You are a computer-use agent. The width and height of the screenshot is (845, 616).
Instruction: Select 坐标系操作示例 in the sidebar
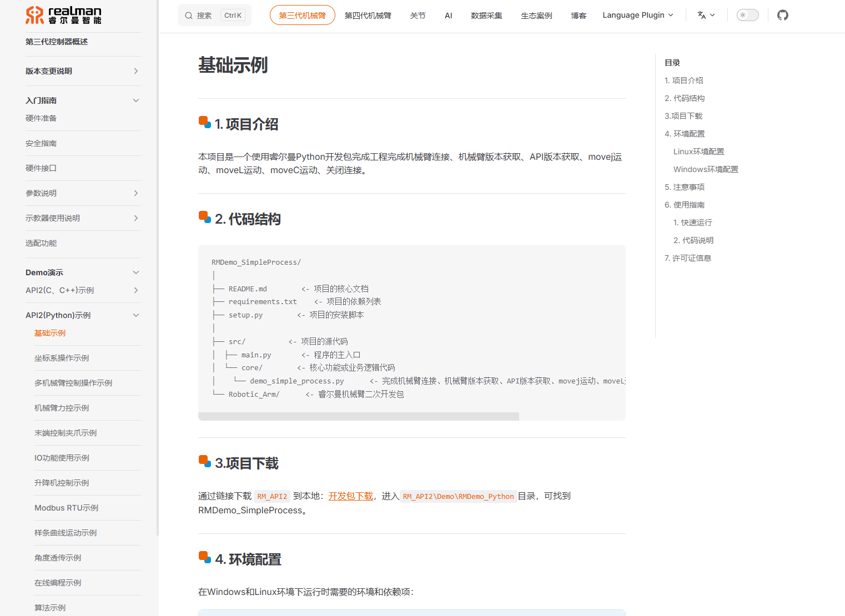(x=62, y=358)
